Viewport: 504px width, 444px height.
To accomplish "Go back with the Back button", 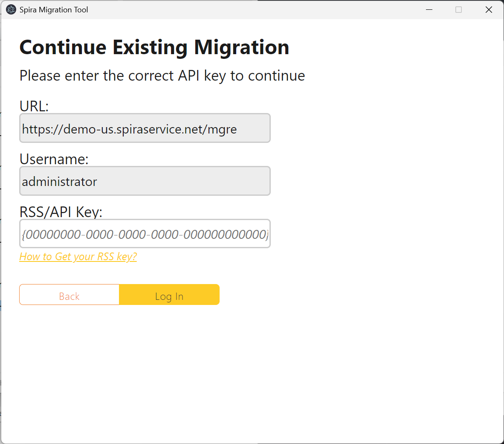I will coord(69,294).
